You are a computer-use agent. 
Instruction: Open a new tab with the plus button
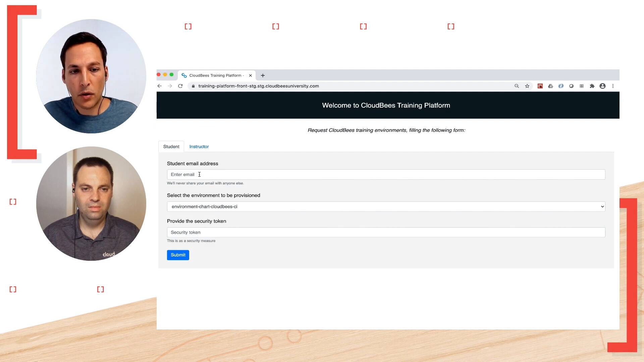coord(263,75)
